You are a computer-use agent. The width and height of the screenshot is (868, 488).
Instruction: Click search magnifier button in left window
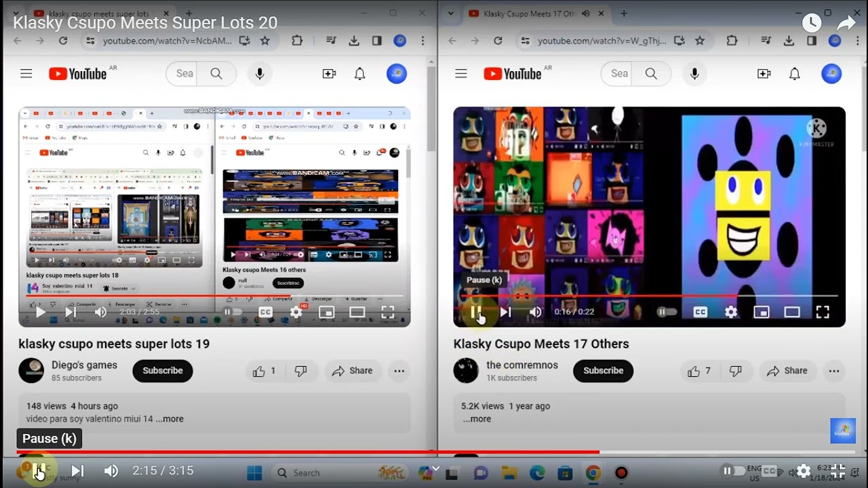[216, 74]
